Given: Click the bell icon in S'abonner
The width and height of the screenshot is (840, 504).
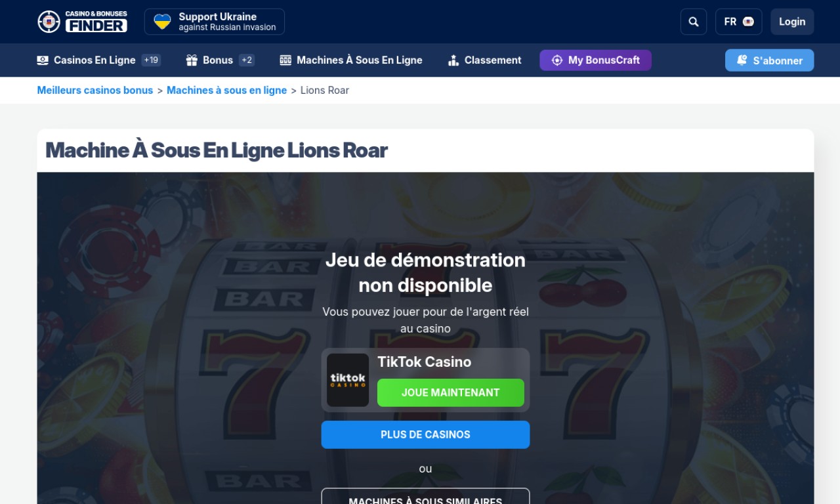Looking at the screenshot, I should 742,60.
